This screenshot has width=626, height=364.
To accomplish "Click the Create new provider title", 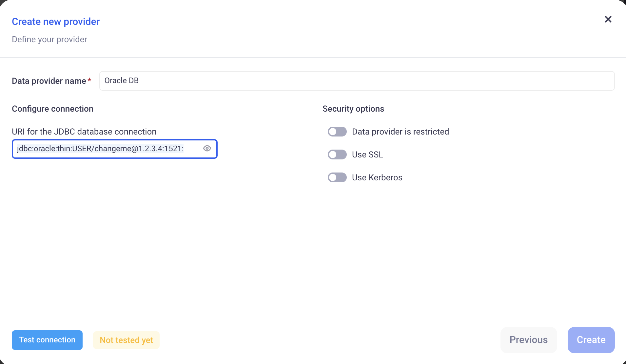I will point(56,22).
